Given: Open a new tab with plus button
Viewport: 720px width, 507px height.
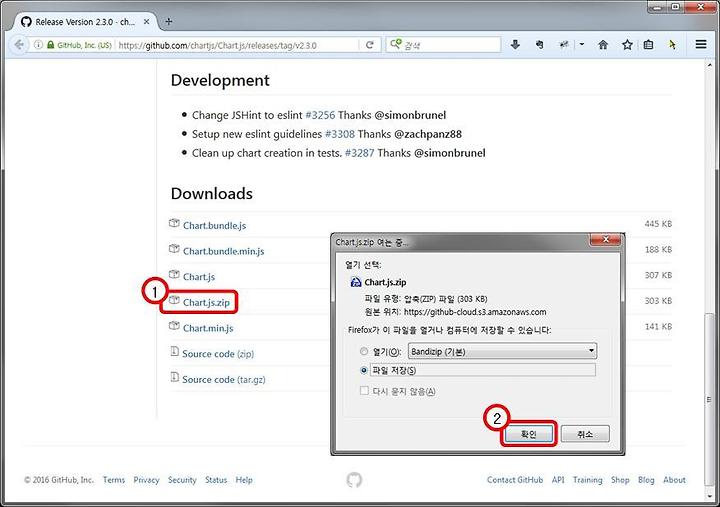Looking at the screenshot, I should tap(169, 22).
